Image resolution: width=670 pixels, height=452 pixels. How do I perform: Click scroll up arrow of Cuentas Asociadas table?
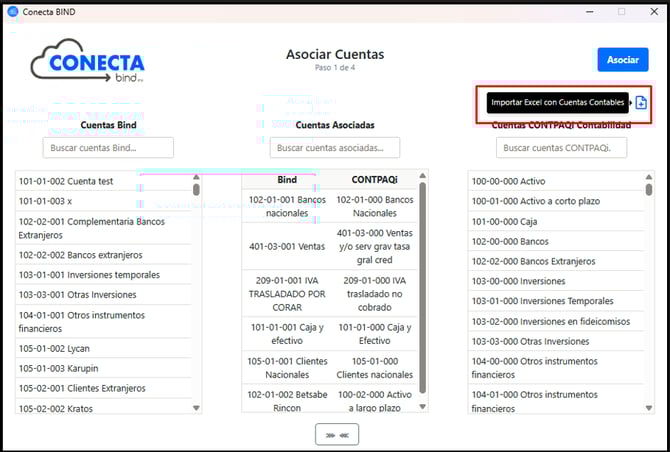click(x=423, y=176)
